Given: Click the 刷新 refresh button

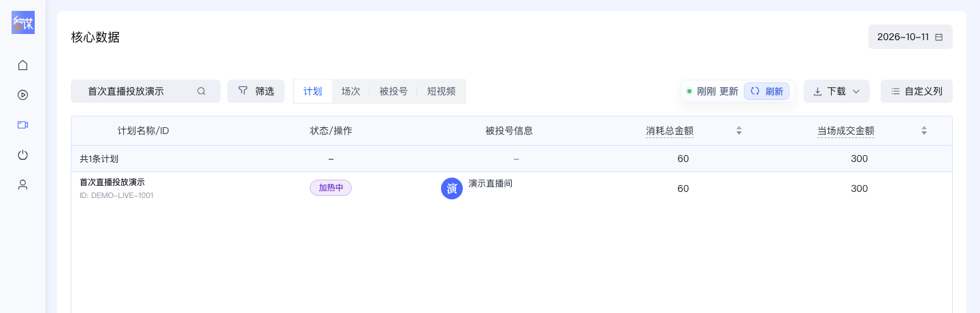Looking at the screenshot, I should [x=766, y=91].
